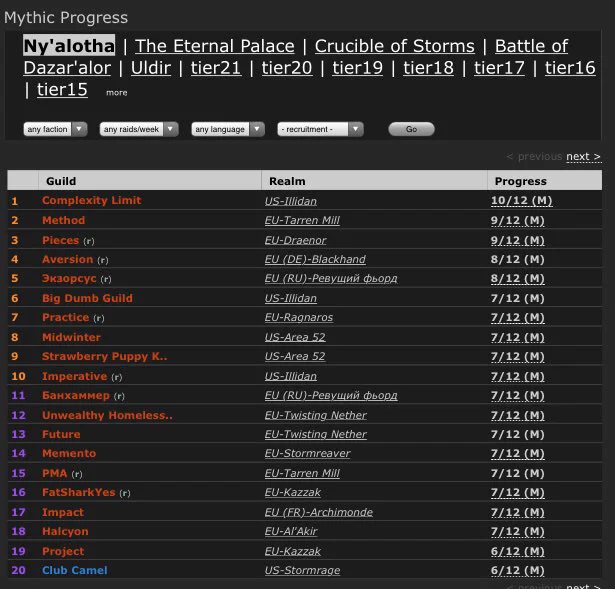The width and height of the screenshot is (615, 589).
Task: Open PMA guild page
Action: 55,473
